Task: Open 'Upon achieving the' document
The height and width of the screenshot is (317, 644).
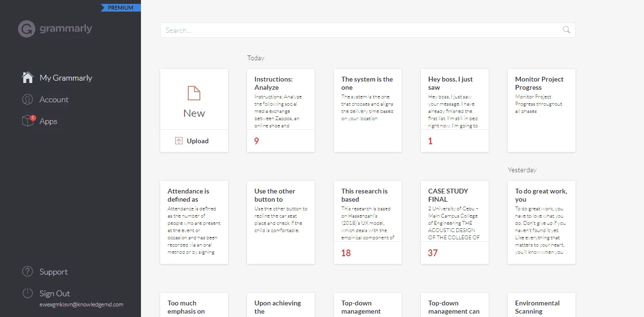Action: pos(281,305)
